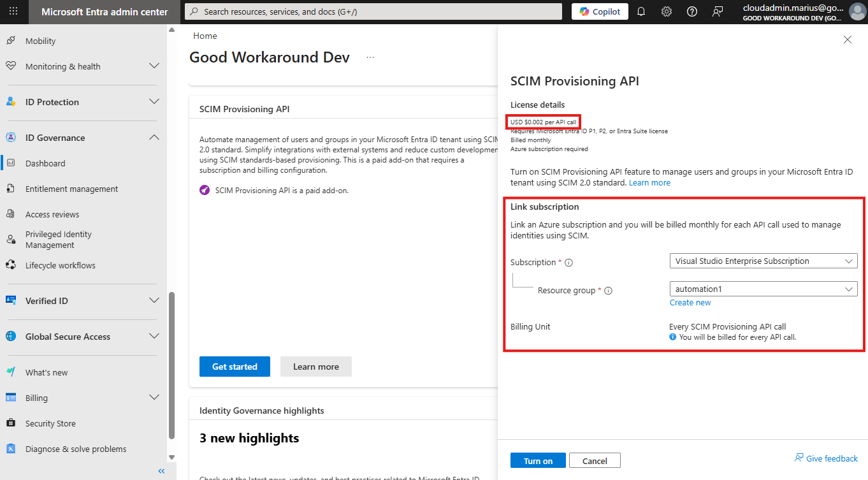868x480 pixels.
Task: Click the help question mark icon
Action: [692, 11]
